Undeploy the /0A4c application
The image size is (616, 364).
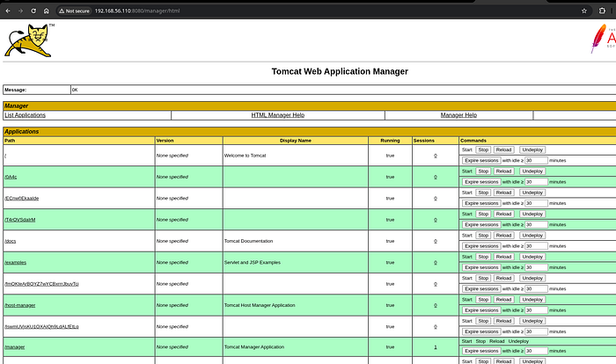pos(532,171)
